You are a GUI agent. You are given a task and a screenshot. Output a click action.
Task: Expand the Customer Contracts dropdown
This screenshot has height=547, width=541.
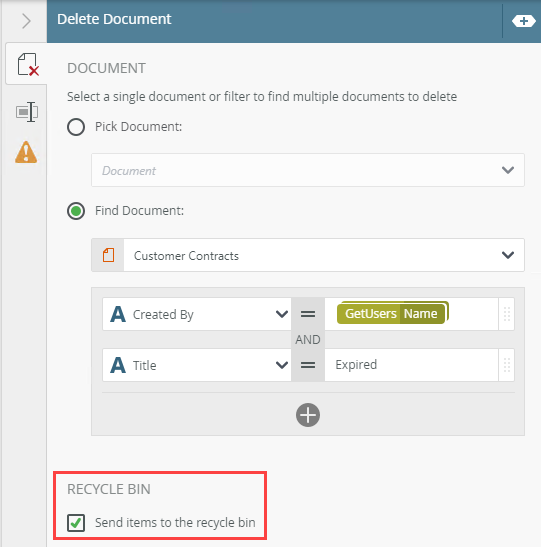508,255
